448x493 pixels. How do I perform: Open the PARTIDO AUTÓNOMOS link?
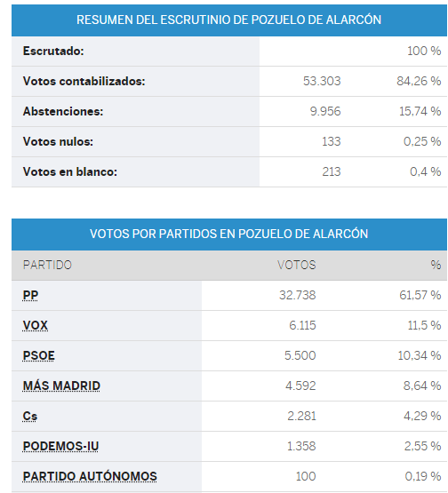click(90, 476)
